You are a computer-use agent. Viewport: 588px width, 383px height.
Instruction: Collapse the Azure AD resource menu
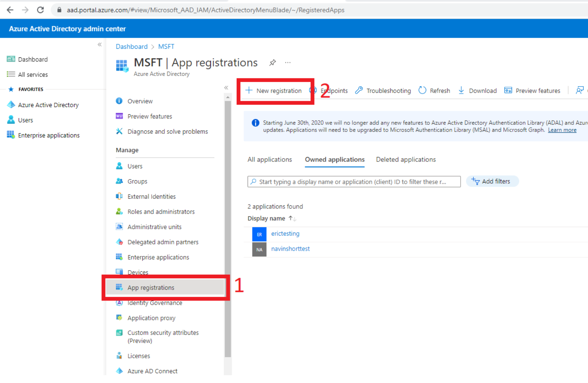click(226, 88)
